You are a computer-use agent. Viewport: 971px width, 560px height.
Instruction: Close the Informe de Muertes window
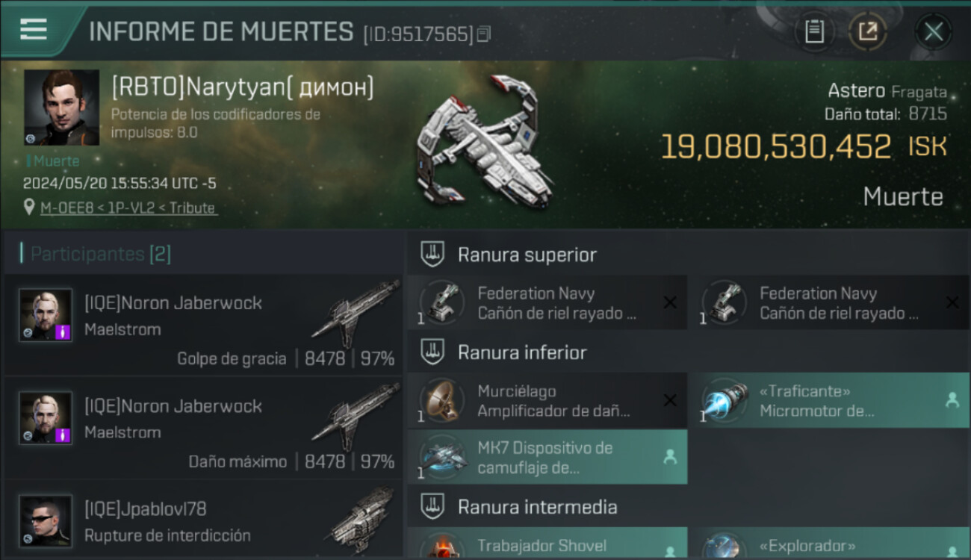click(934, 31)
